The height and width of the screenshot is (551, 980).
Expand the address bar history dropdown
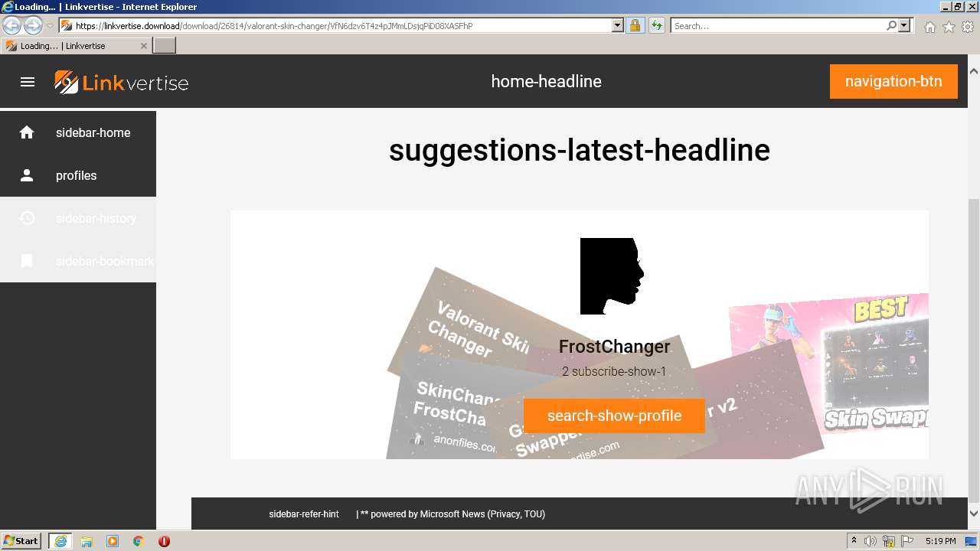tap(618, 25)
